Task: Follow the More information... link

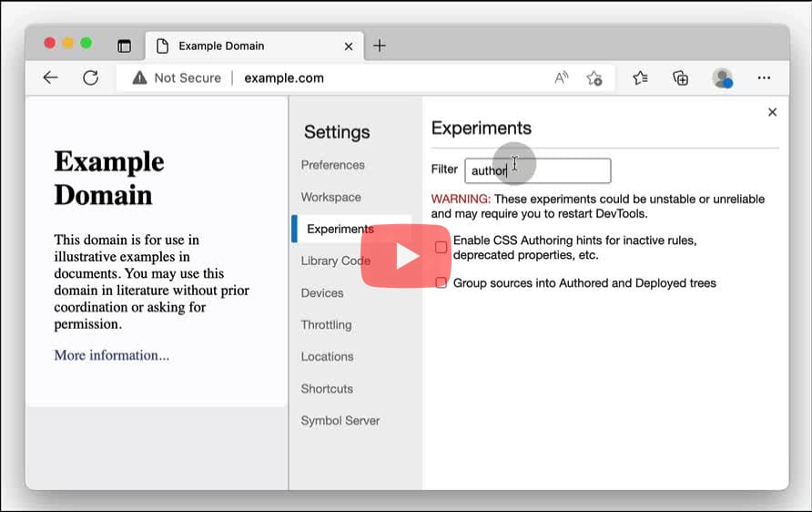Action: (x=112, y=355)
